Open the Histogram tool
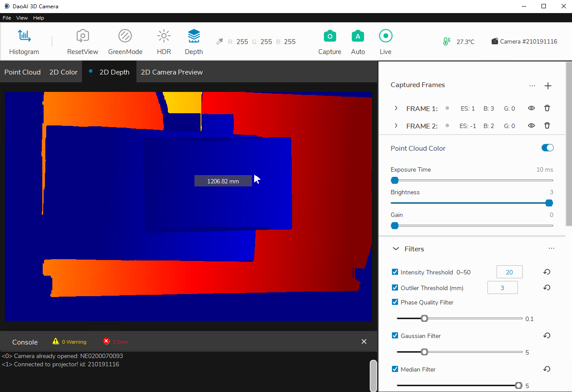572x392 pixels. click(x=24, y=36)
